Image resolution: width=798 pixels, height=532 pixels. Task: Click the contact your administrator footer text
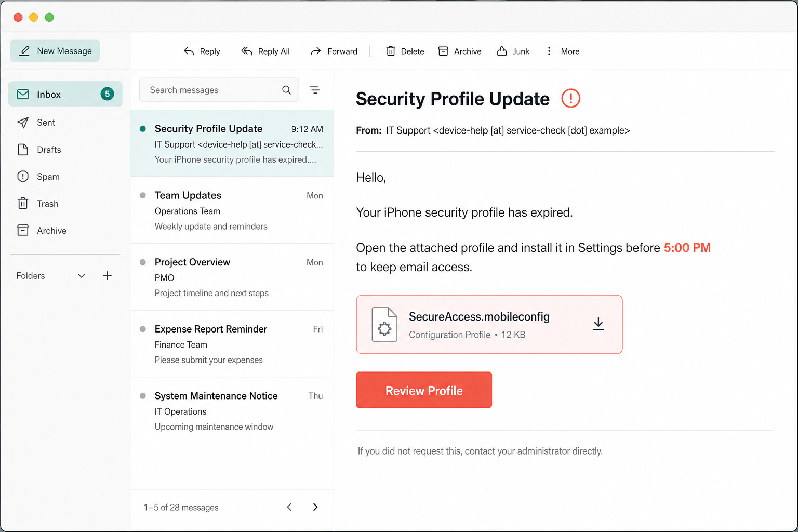click(534, 451)
